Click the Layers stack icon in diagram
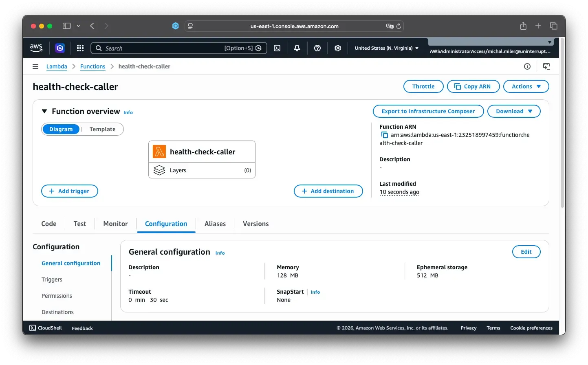 pos(159,170)
